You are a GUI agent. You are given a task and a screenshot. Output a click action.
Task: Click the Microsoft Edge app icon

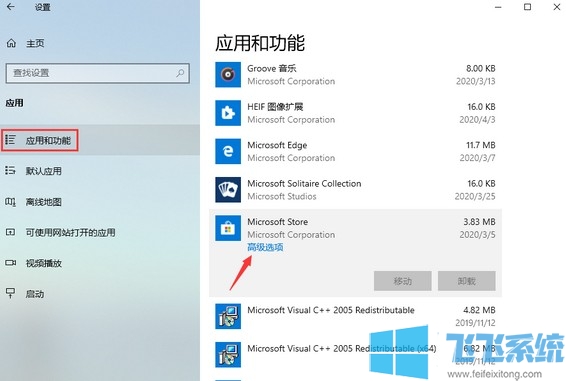point(228,151)
